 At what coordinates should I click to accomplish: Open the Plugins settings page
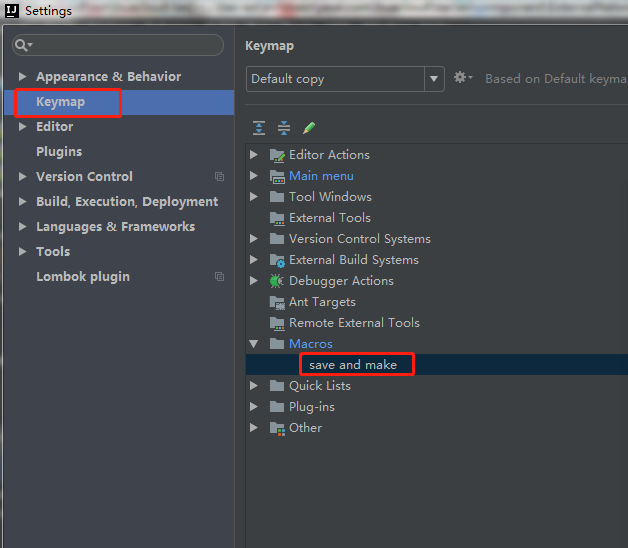(59, 152)
